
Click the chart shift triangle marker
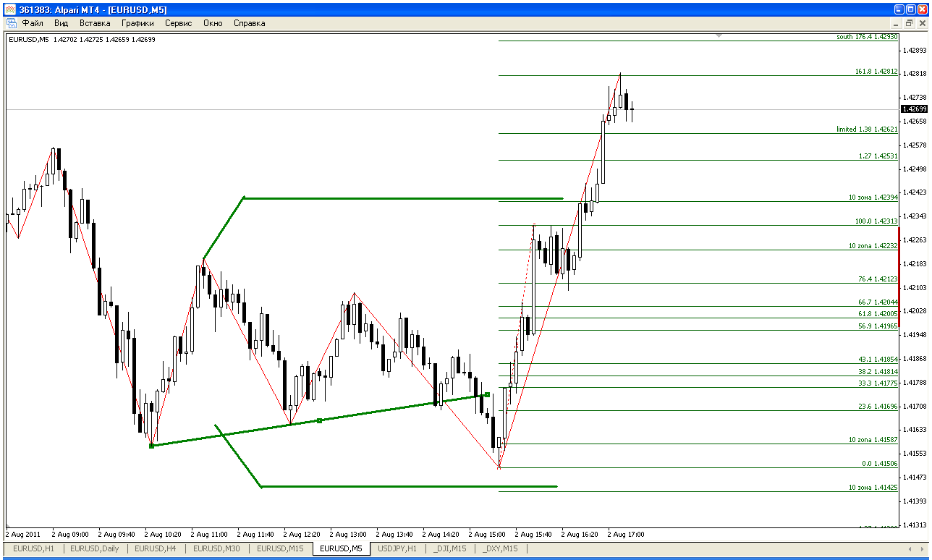tap(719, 35)
